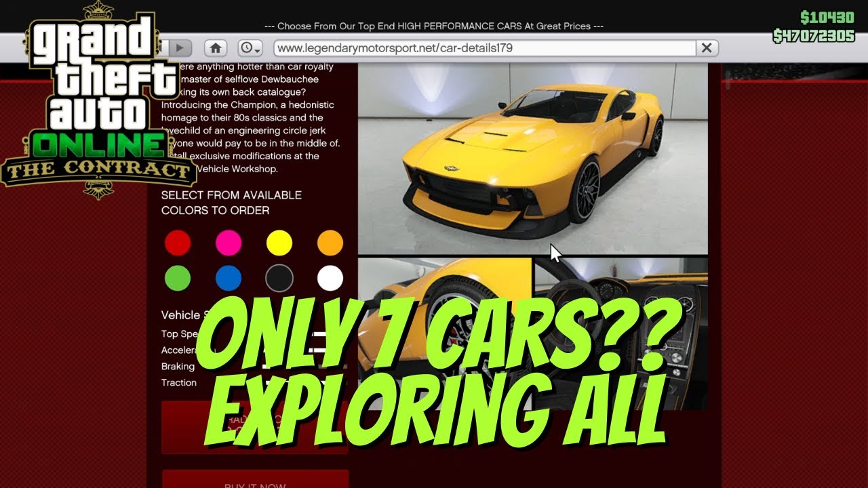Open the browser history clock dropdown
The width and height of the screenshot is (868, 488).
250,48
